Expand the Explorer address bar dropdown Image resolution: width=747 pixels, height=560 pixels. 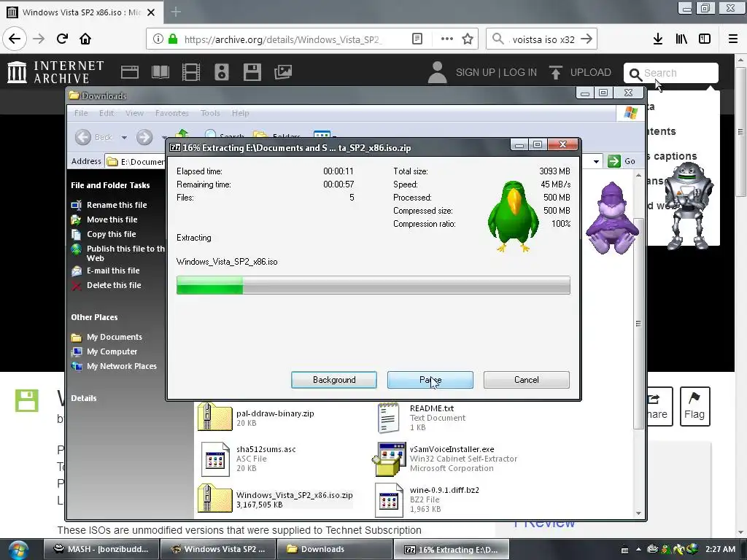pos(596,161)
